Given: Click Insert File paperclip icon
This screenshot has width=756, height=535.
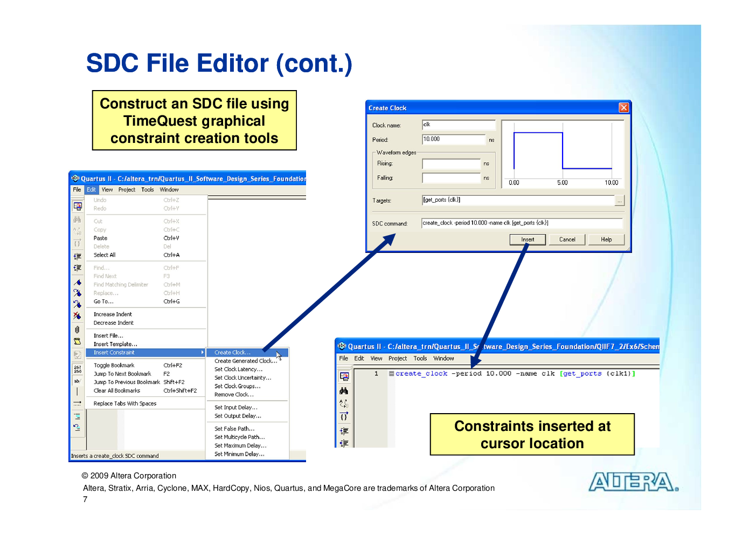Looking at the screenshot, I should tap(78, 330).
